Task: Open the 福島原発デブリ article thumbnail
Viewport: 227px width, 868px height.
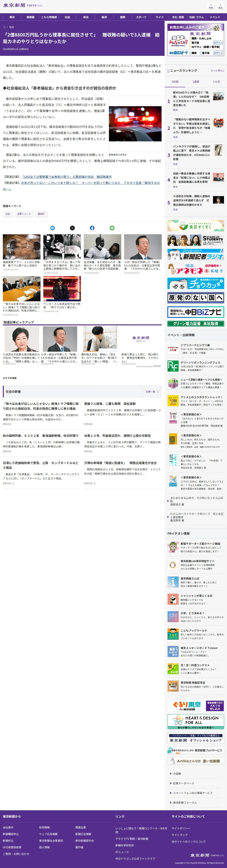Action: (x=22, y=247)
